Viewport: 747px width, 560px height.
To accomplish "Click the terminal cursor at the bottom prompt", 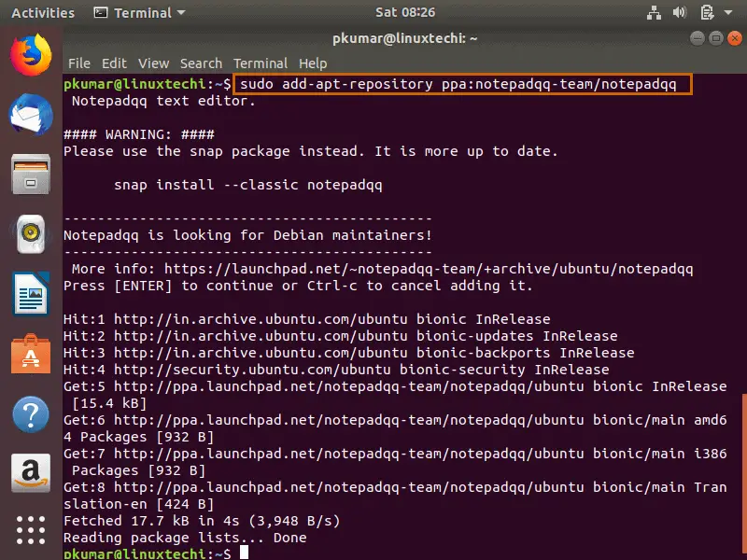I will [244, 553].
